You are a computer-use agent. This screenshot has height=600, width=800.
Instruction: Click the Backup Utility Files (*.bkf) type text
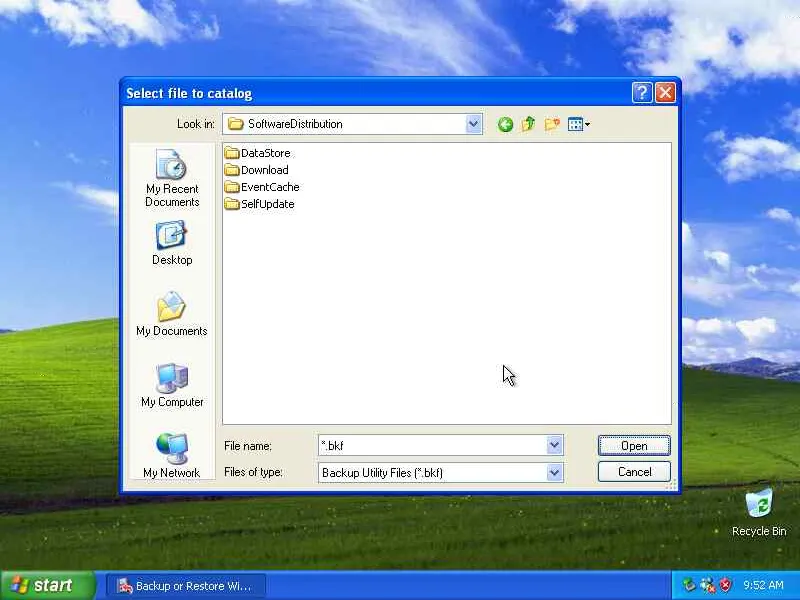382,473
